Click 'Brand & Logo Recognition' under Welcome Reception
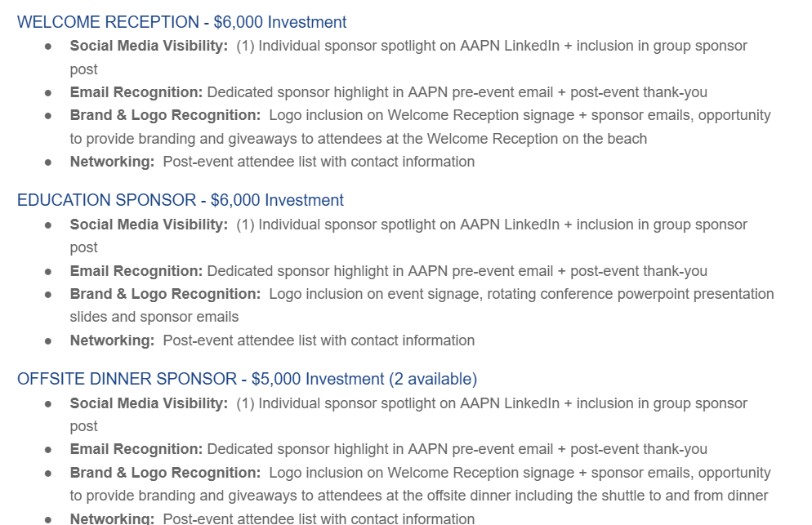This screenshot has height=525, width=812. 165,115
